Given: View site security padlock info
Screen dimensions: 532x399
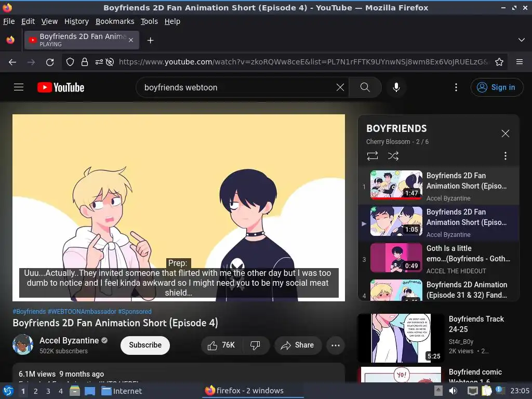Looking at the screenshot, I should [85, 62].
